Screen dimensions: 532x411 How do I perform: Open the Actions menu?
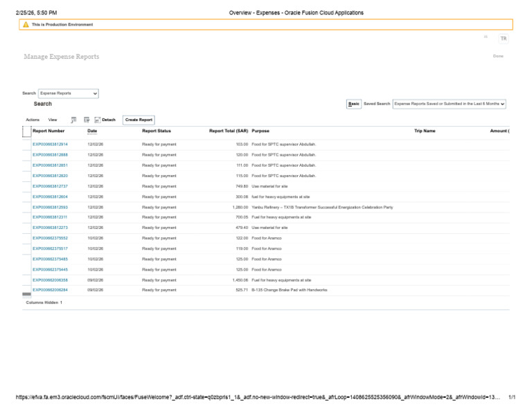pos(33,120)
